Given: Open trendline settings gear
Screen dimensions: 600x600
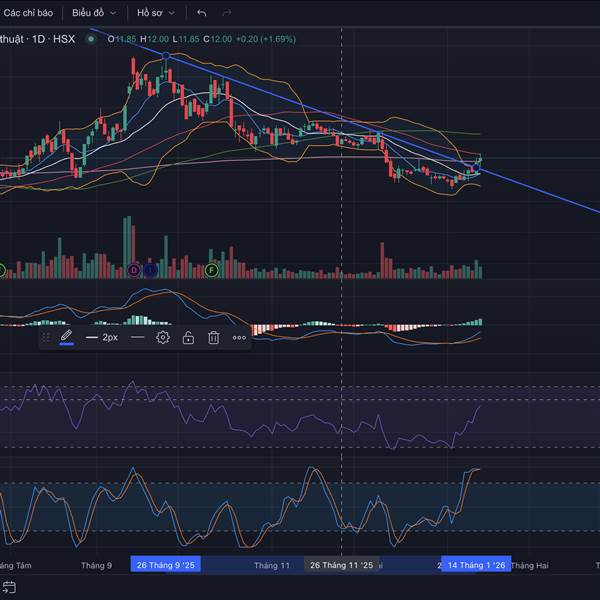Looking at the screenshot, I should [x=163, y=338].
